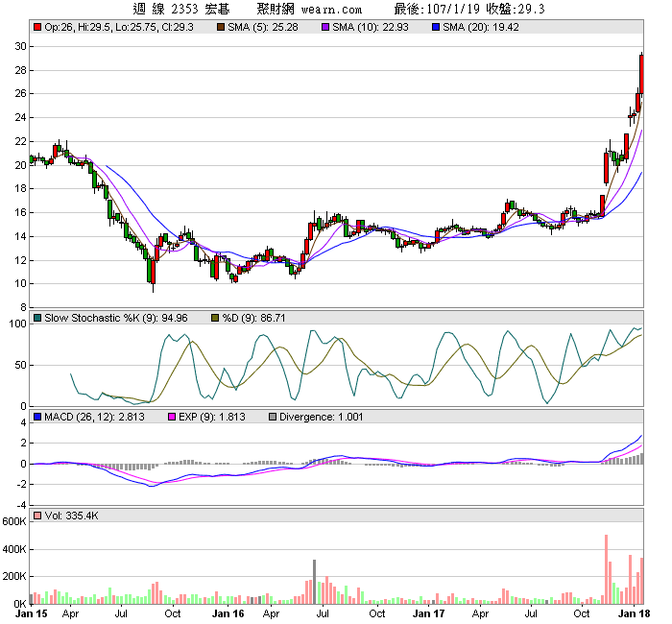Viewport: 672px width, 624px height.
Task: Click the 'SMA (20): 19.42' legend label
Action: click(x=481, y=28)
